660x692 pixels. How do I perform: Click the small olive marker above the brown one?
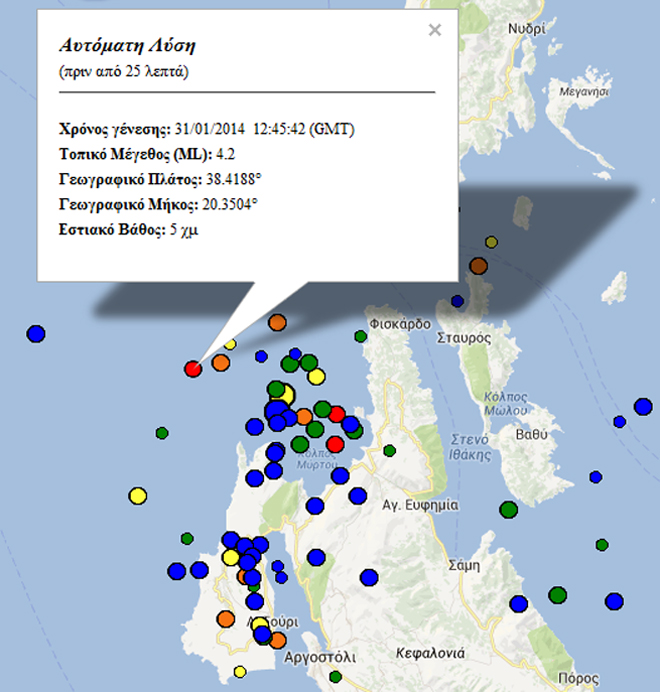coord(491,242)
